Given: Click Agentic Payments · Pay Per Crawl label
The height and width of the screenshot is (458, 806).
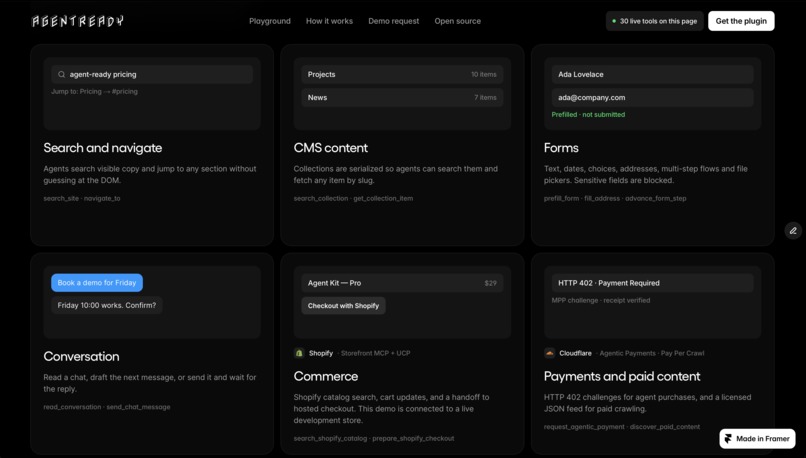Looking at the screenshot, I should click(x=652, y=353).
